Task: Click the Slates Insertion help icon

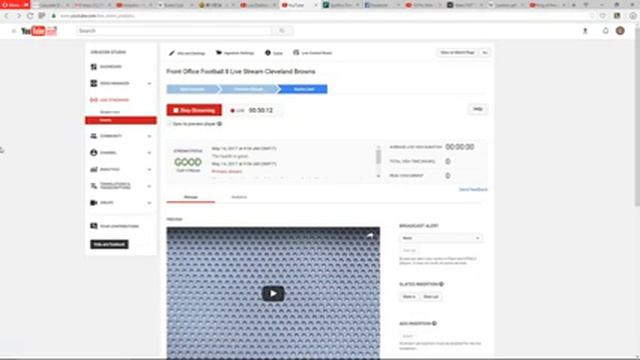Action: coord(441,284)
